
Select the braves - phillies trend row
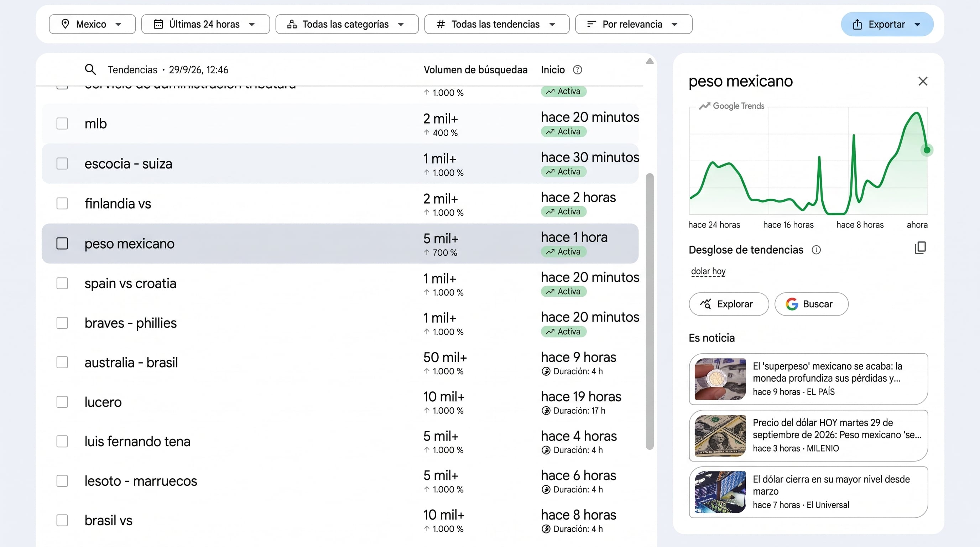coord(340,323)
